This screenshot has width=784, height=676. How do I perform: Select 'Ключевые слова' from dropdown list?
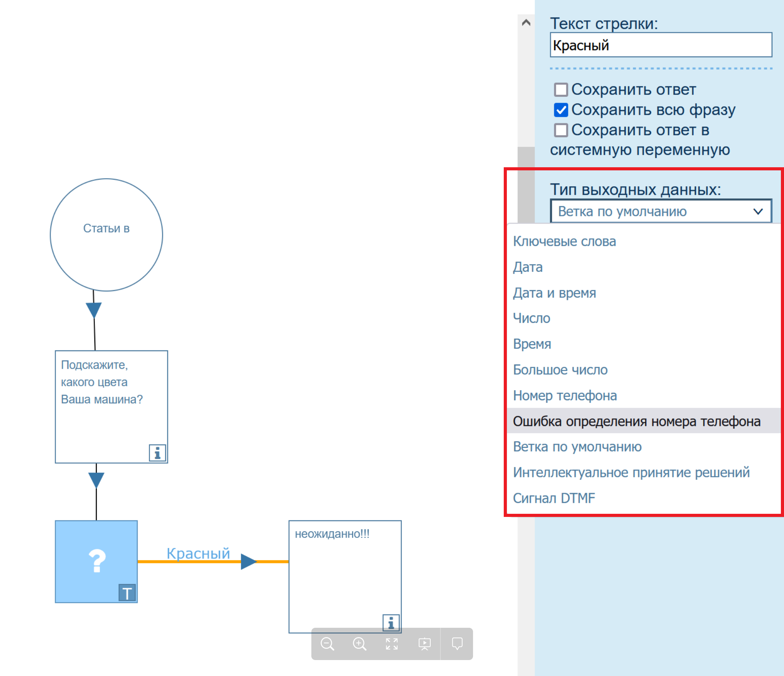[x=564, y=242]
